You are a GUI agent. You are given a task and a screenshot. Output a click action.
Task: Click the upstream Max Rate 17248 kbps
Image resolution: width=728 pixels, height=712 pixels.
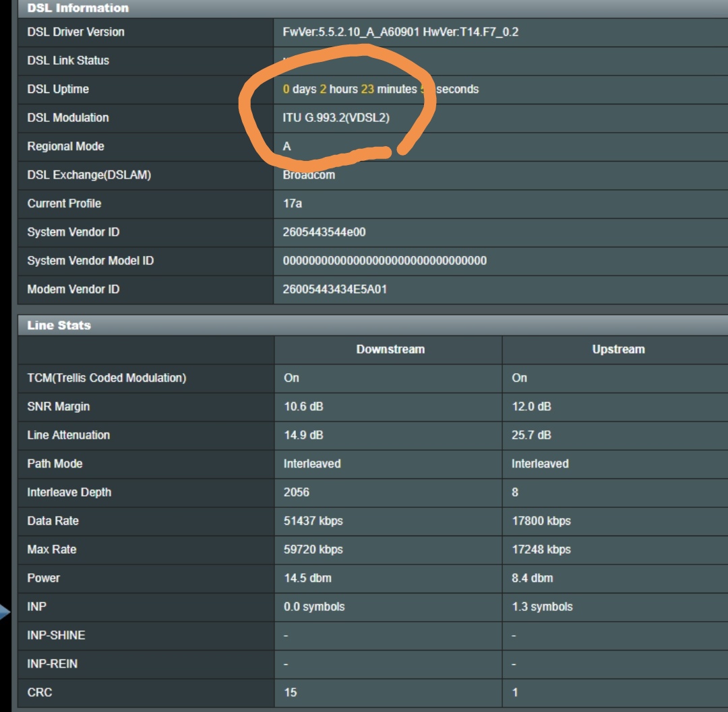[541, 550]
